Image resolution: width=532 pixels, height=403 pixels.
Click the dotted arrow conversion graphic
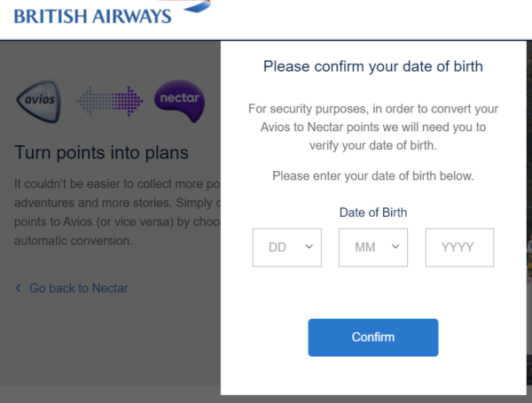pyautogui.click(x=109, y=100)
